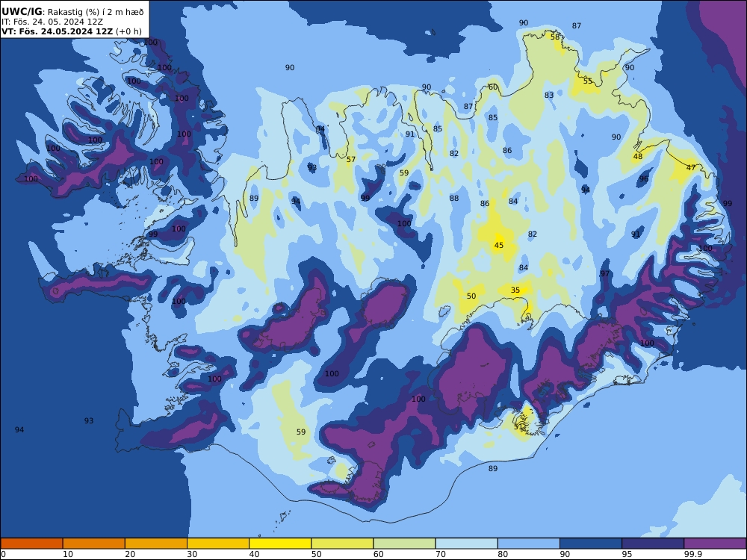Pick the '47' humidity value near the east coast
Screen dimensions: 747x560
(x=691, y=167)
